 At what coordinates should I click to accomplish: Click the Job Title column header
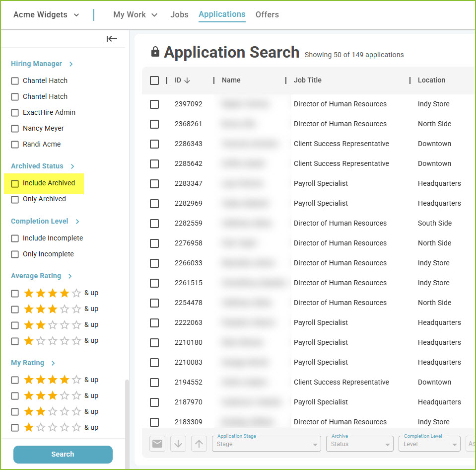(x=308, y=80)
